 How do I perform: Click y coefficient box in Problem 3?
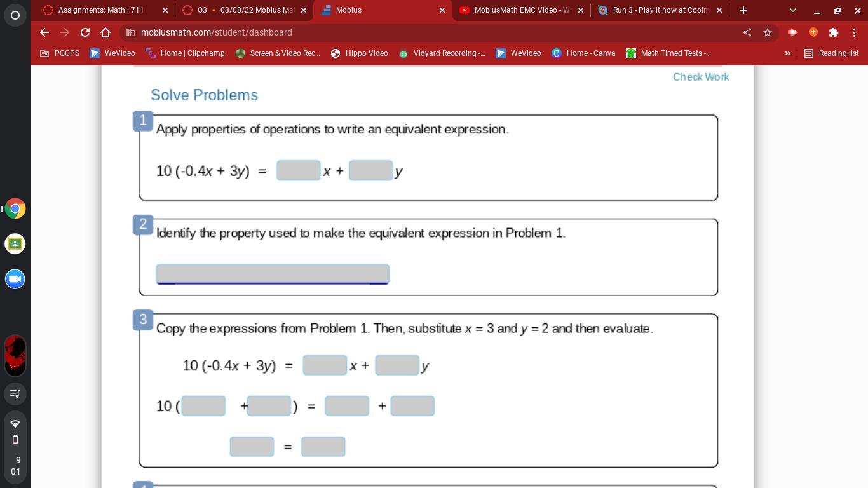pos(397,365)
